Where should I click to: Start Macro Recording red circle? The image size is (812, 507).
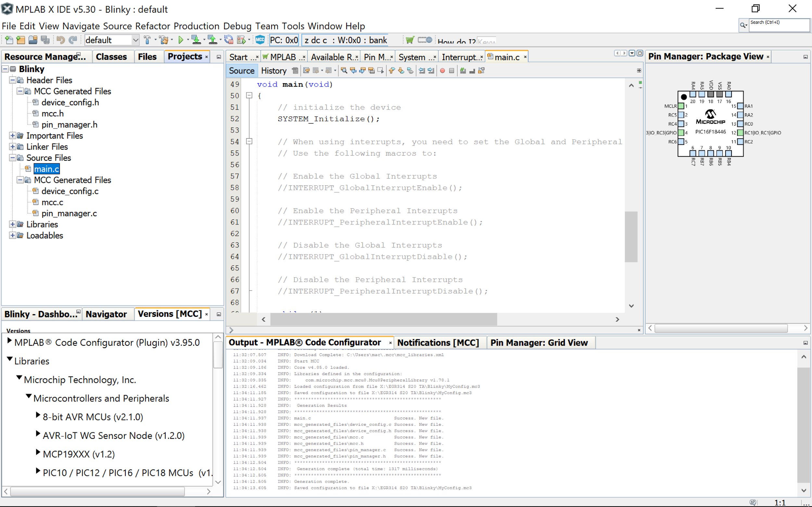[x=442, y=71]
